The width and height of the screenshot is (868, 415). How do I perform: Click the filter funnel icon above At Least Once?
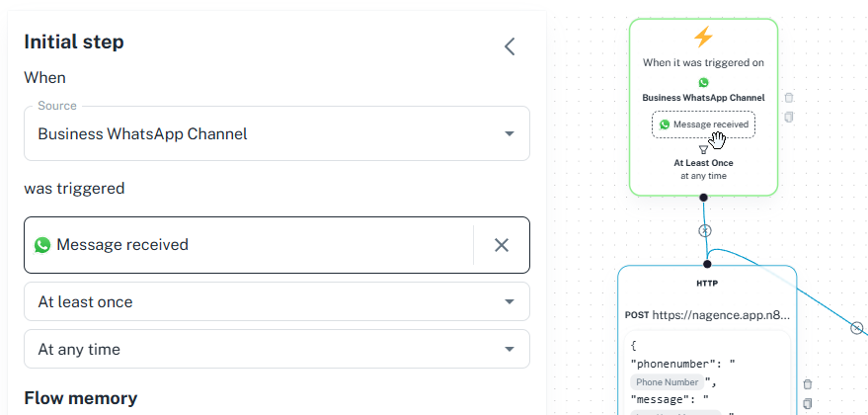(704, 149)
